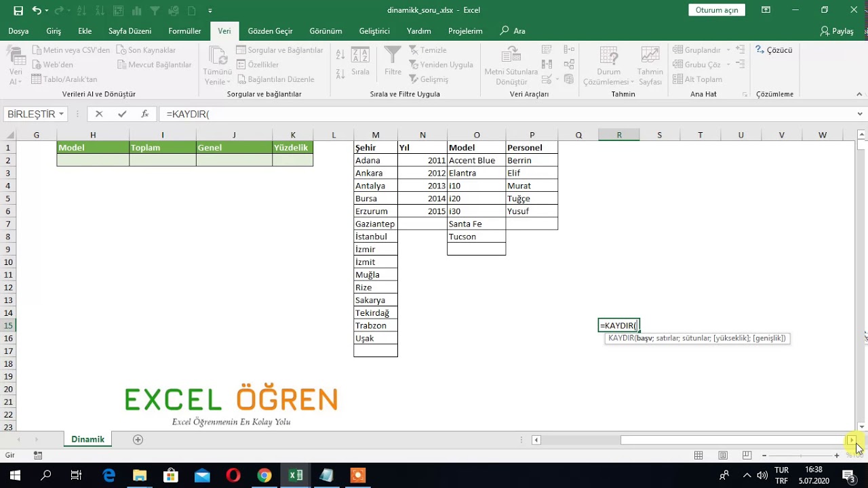Open Son Kaynaklar
The width and height of the screenshot is (868, 488).
(x=146, y=50)
